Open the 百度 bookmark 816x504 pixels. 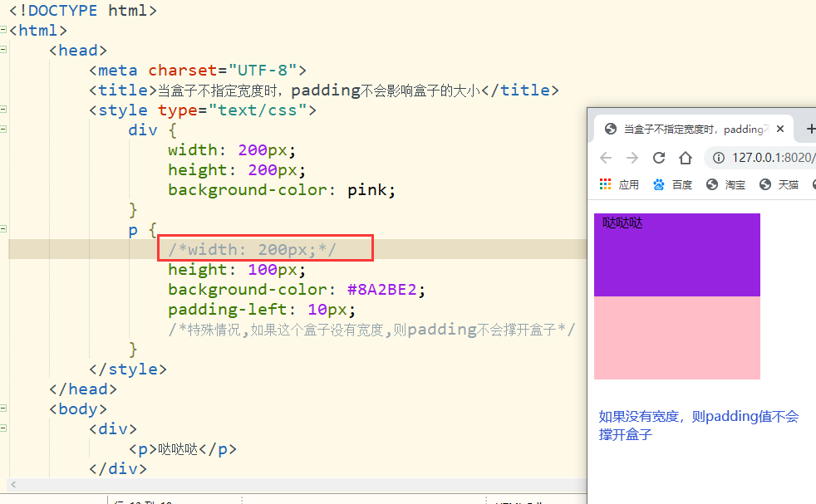(x=672, y=184)
